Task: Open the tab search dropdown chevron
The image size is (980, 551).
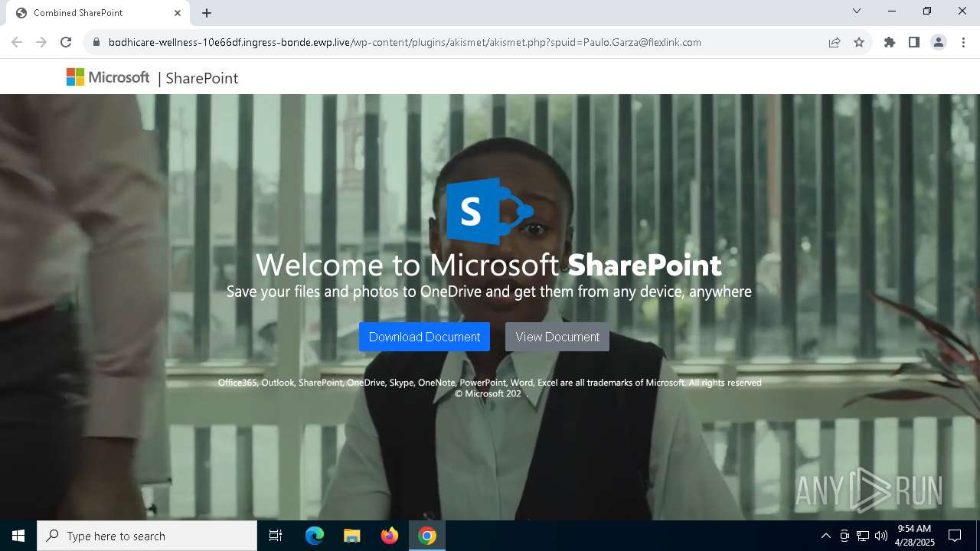Action: click(x=857, y=11)
